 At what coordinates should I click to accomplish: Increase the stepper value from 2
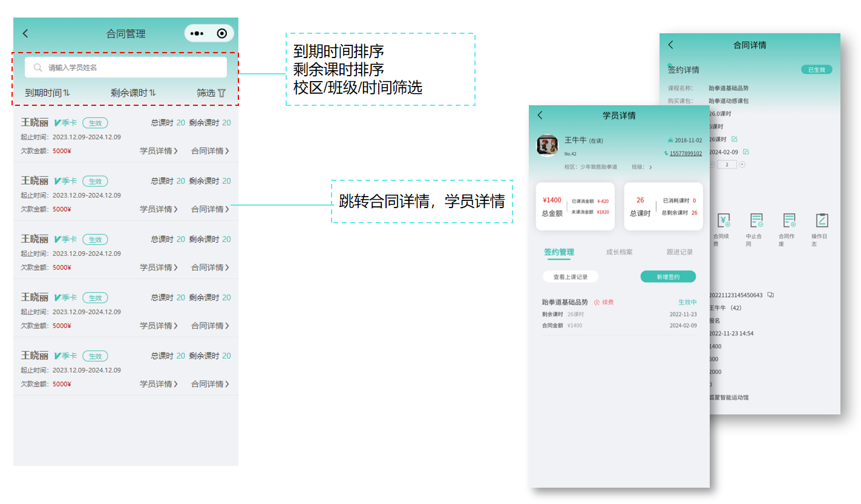[x=742, y=165]
